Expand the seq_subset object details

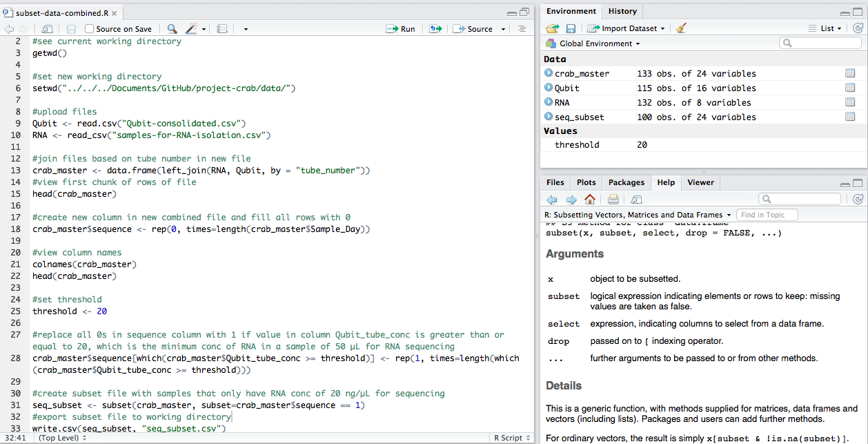point(549,117)
